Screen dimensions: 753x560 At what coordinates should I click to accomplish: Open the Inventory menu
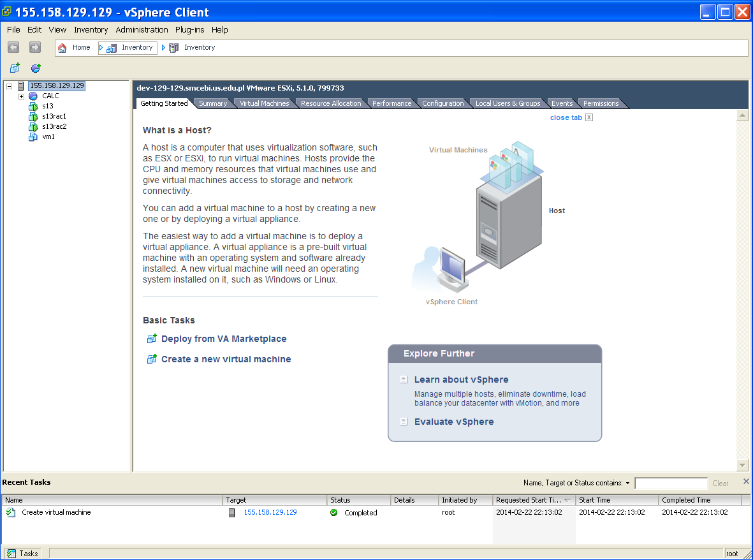pos(91,30)
